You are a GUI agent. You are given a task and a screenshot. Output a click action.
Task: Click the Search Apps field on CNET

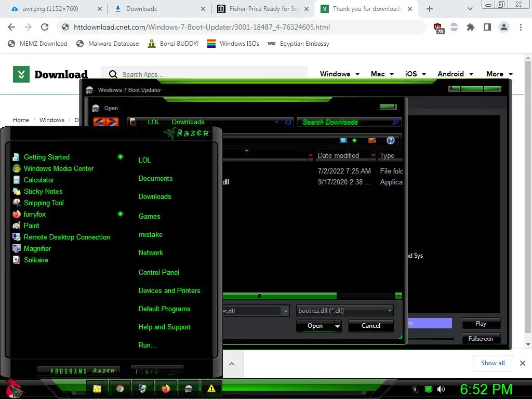tap(205, 74)
